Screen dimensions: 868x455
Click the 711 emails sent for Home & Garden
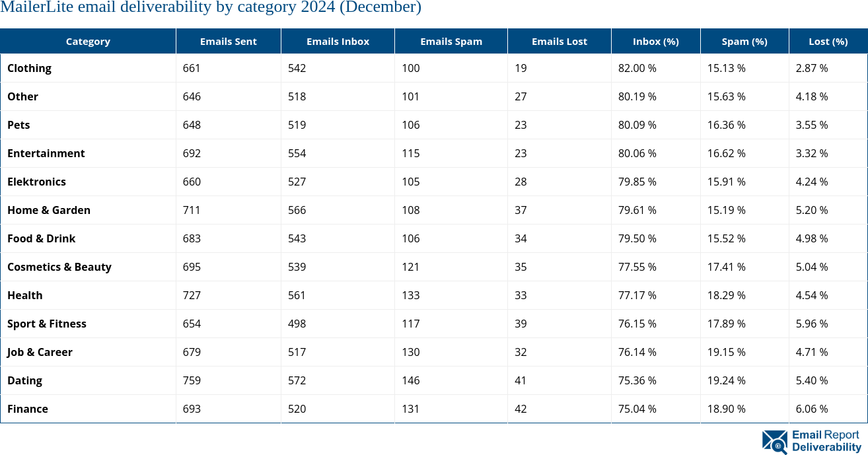pyautogui.click(x=192, y=210)
